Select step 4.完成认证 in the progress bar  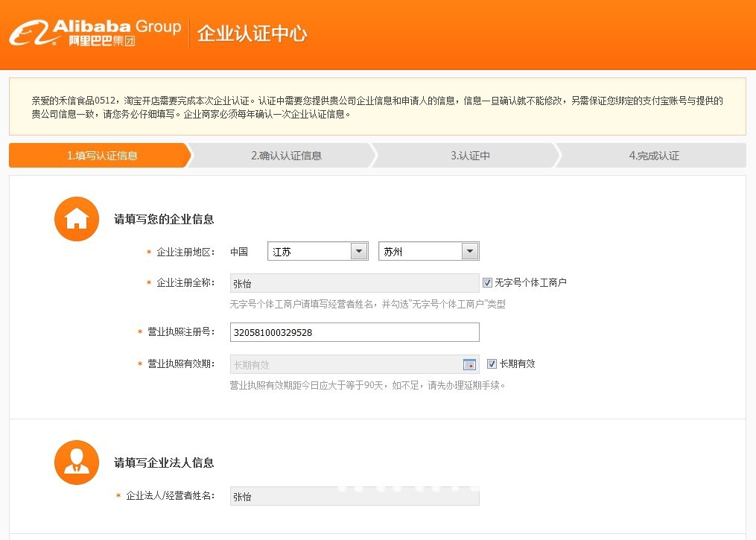[655, 155]
